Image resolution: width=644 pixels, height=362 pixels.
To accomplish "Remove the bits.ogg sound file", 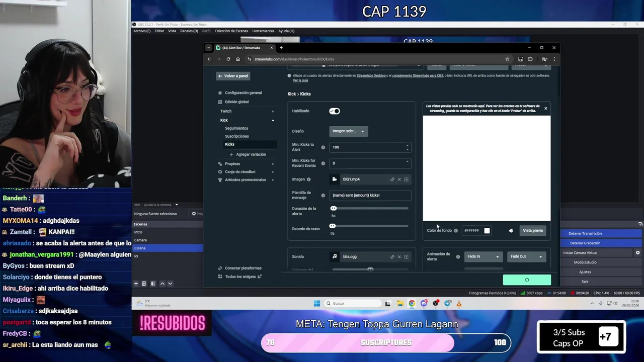I will (x=399, y=257).
